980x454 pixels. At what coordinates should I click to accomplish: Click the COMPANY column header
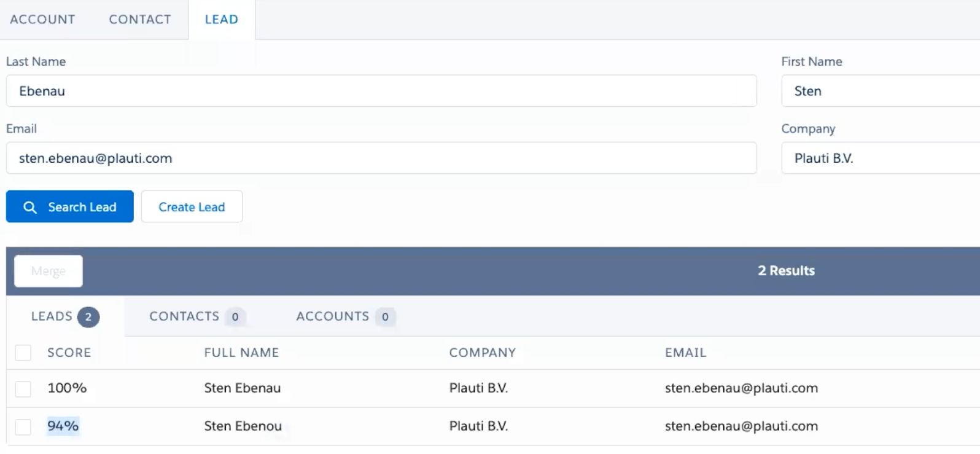pyautogui.click(x=483, y=353)
